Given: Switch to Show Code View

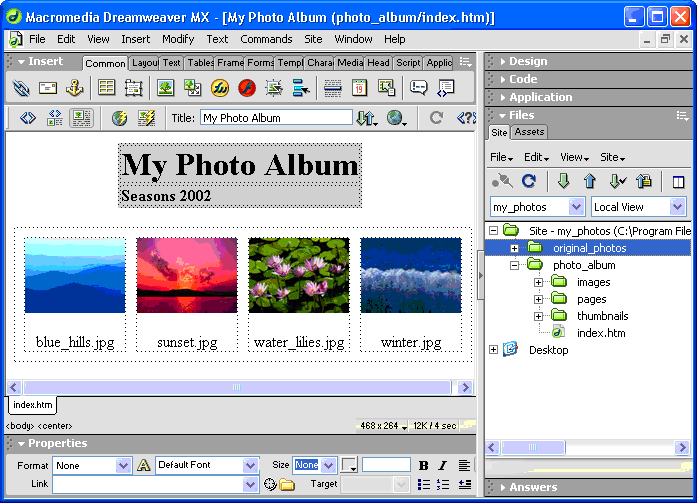Looking at the screenshot, I should (x=28, y=118).
